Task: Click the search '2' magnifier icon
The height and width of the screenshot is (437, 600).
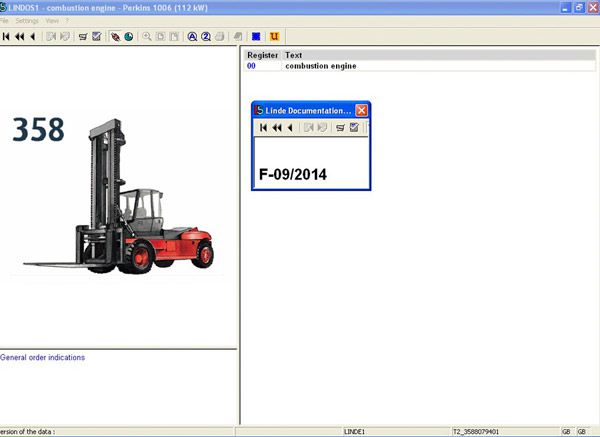Action: tap(206, 36)
